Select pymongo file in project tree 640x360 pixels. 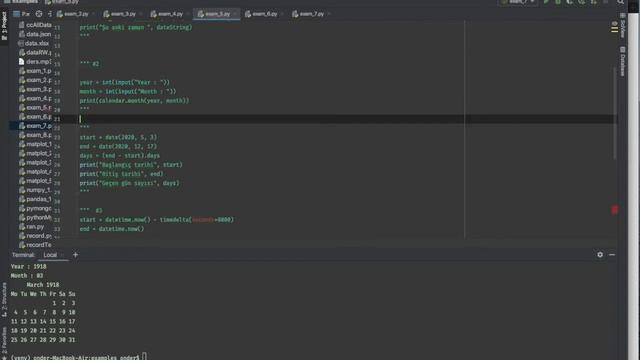[35, 209]
